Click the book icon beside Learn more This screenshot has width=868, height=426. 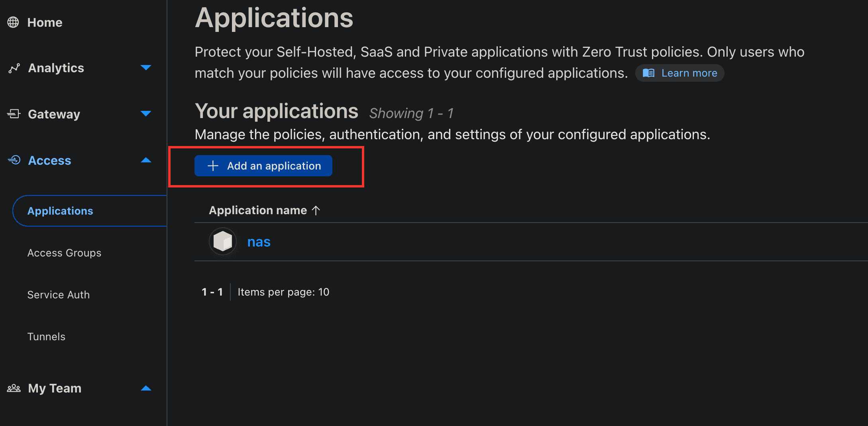[x=648, y=73]
